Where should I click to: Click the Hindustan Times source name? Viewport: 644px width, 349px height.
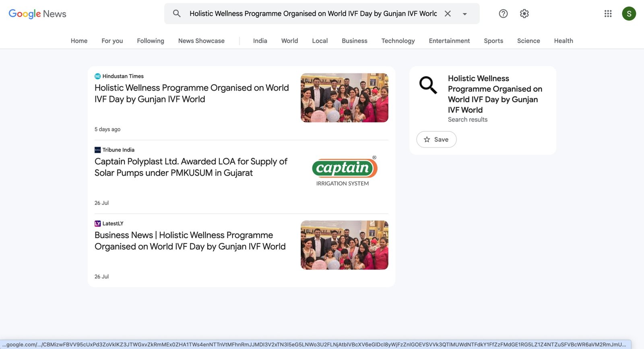coord(123,76)
